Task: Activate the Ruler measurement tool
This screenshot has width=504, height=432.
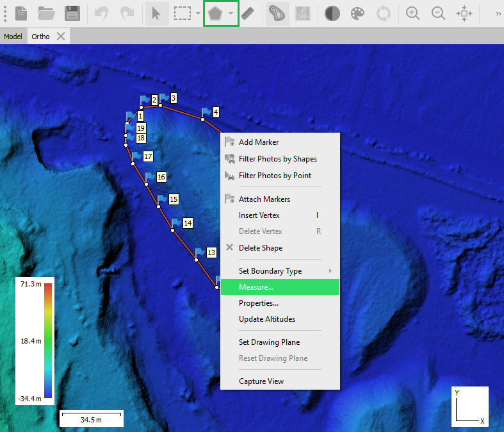Action: (x=248, y=13)
